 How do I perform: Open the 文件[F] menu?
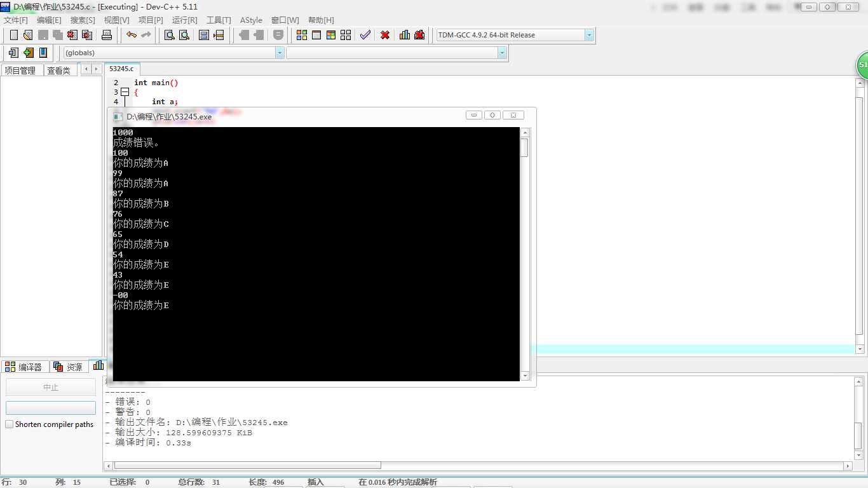coord(16,20)
